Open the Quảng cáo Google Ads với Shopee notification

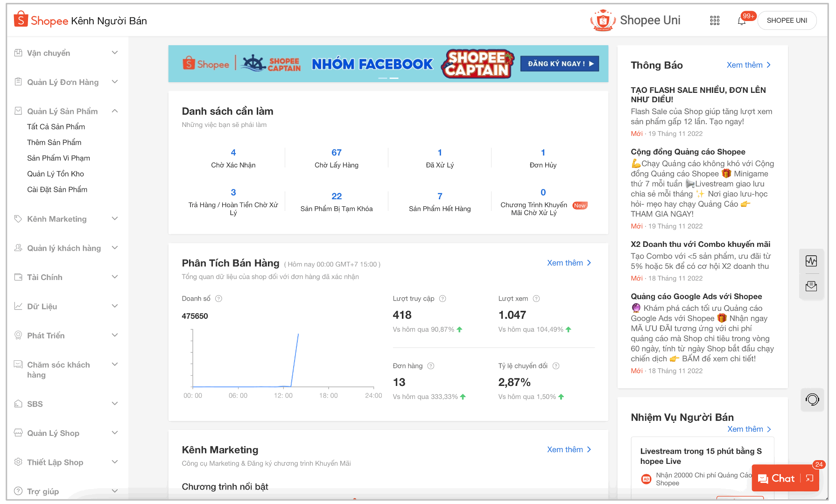(x=696, y=296)
